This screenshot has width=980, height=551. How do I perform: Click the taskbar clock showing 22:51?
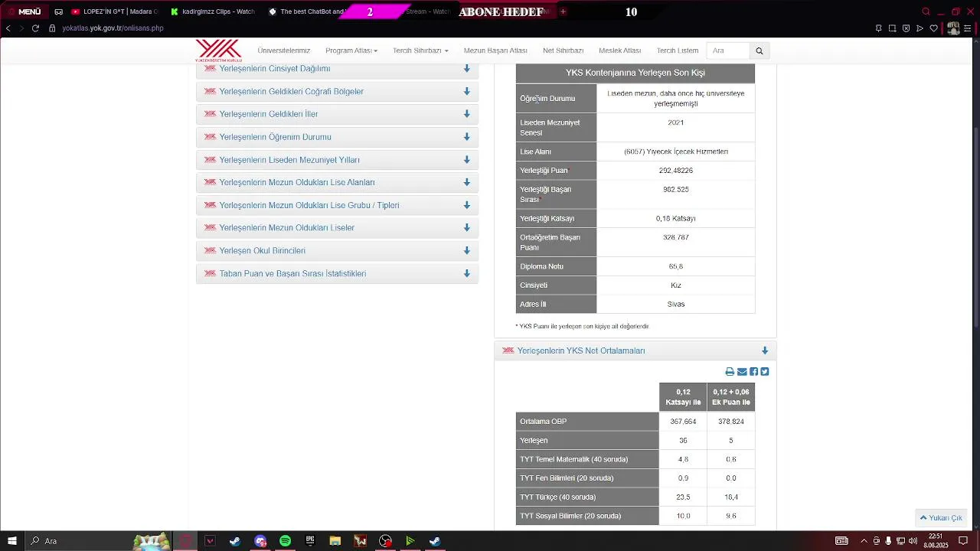936,541
